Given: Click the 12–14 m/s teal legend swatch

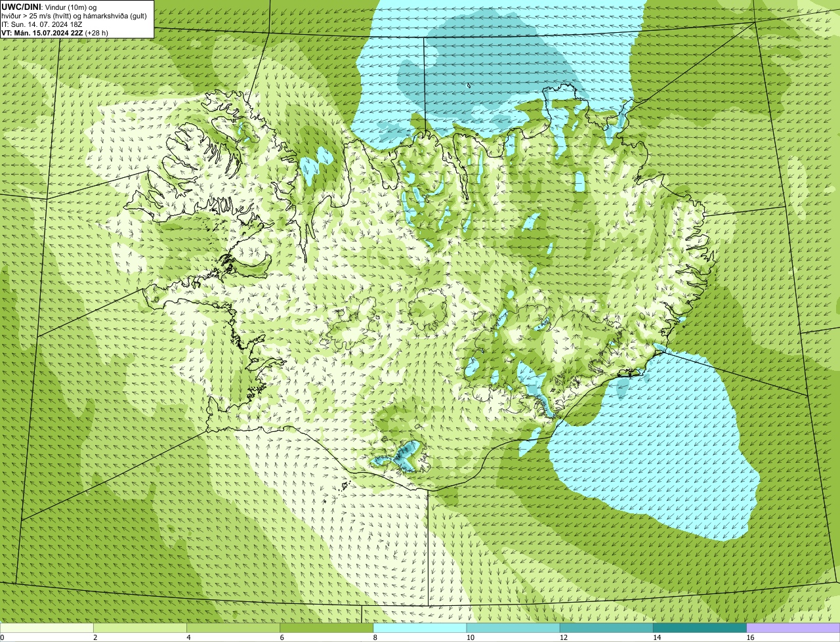Looking at the screenshot, I should point(606,628).
